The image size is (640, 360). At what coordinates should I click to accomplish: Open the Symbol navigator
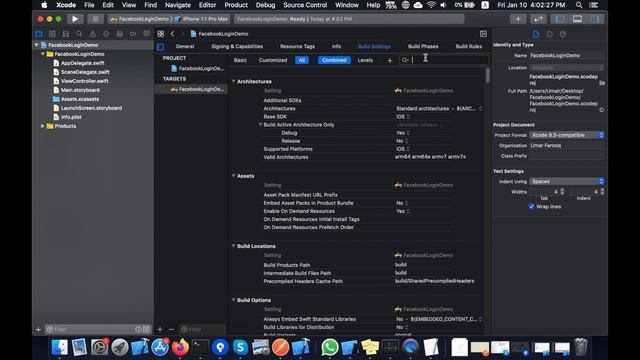pyautogui.click(x=66, y=34)
